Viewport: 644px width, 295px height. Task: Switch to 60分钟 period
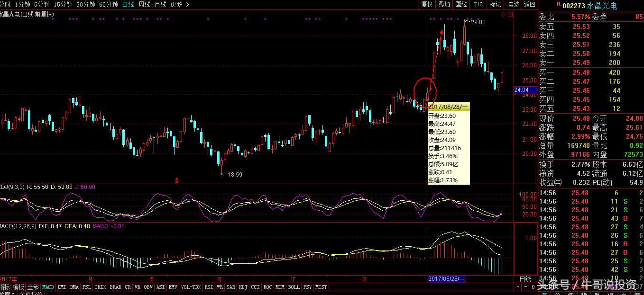108,4
